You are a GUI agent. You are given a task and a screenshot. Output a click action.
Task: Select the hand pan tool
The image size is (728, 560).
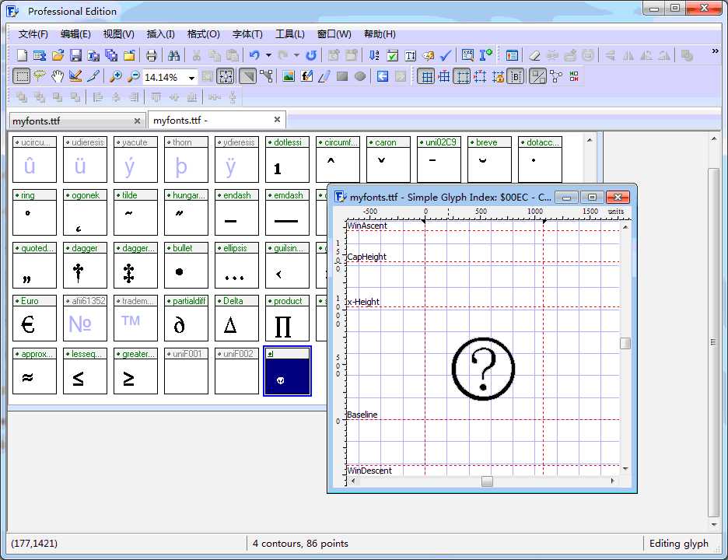[58, 77]
